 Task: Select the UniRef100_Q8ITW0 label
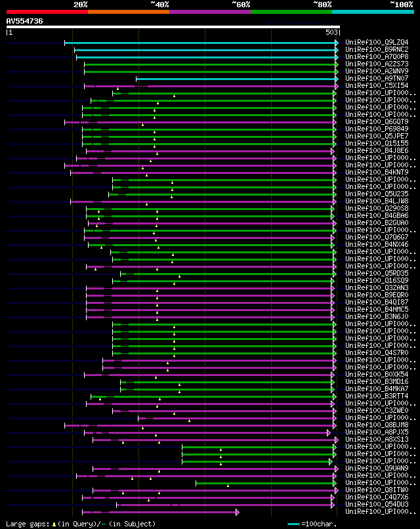click(x=377, y=490)
